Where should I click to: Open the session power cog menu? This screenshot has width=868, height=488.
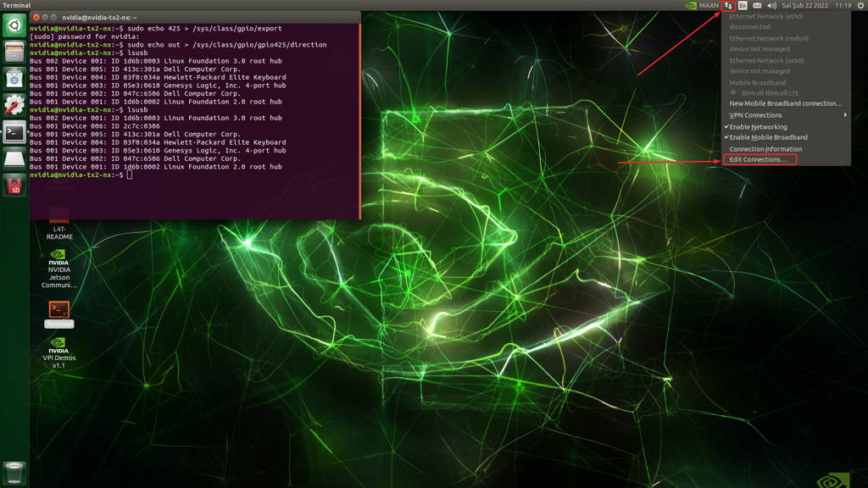(x=861, y=6)
